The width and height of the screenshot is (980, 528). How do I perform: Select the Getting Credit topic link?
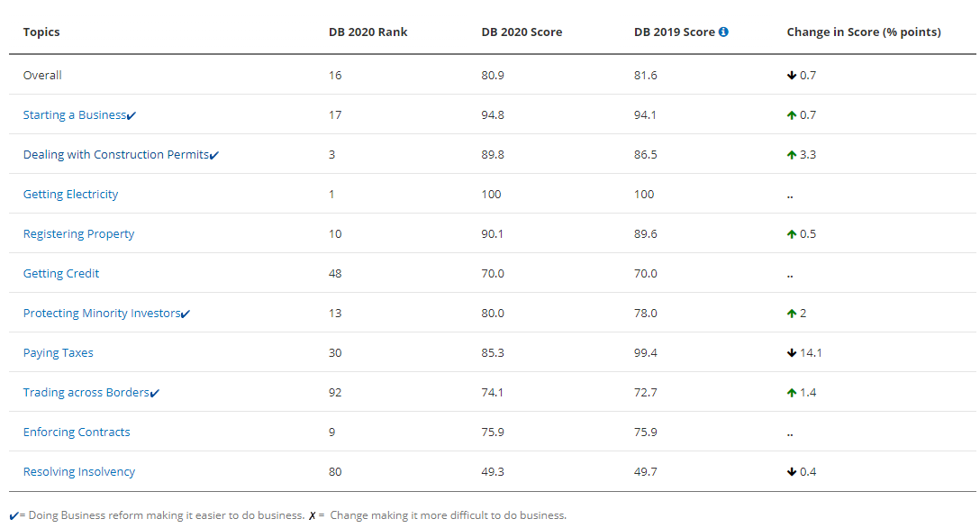pyautogui.click(x=61, y=274)
